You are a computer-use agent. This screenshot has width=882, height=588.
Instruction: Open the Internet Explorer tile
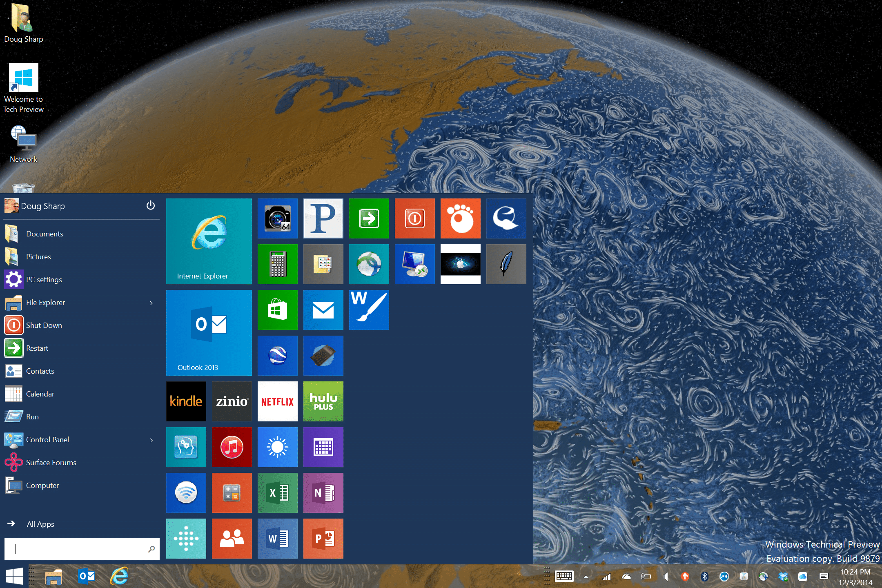209,241
